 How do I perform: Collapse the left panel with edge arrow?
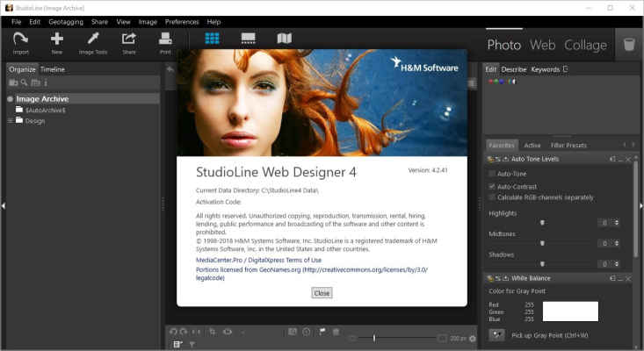3,205
